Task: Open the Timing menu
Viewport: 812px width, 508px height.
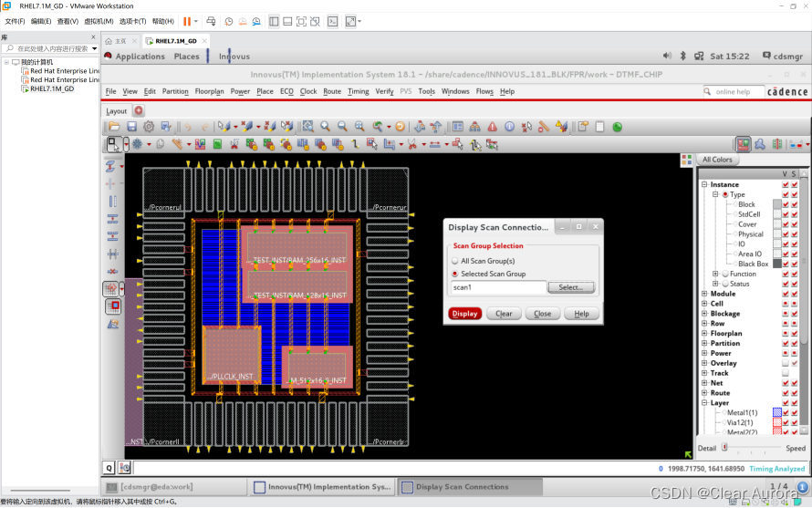Action: [358, 91]
